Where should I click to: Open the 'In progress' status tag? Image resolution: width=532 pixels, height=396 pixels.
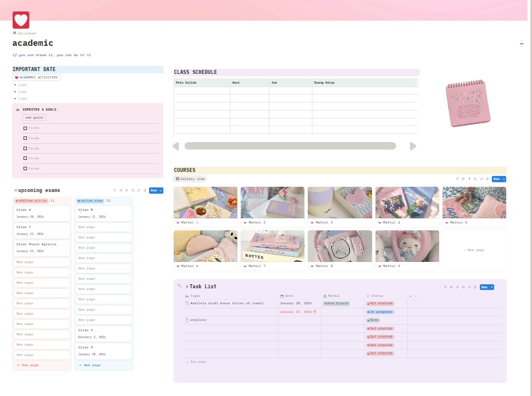click(380, 312)
